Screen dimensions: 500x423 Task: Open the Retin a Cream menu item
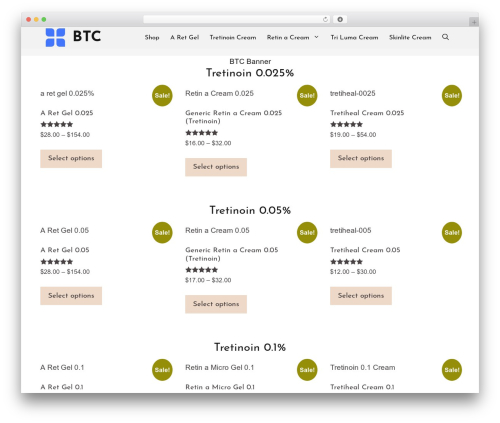pos(288,37)
